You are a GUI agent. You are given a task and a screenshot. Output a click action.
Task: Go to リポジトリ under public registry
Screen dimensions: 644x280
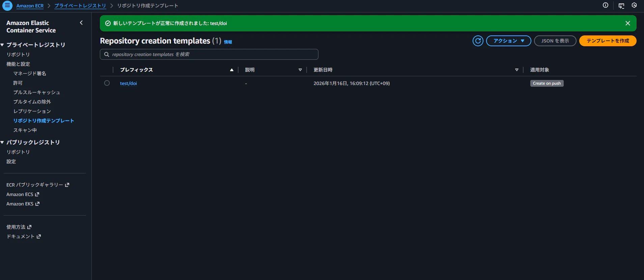(x=18, y=152)
